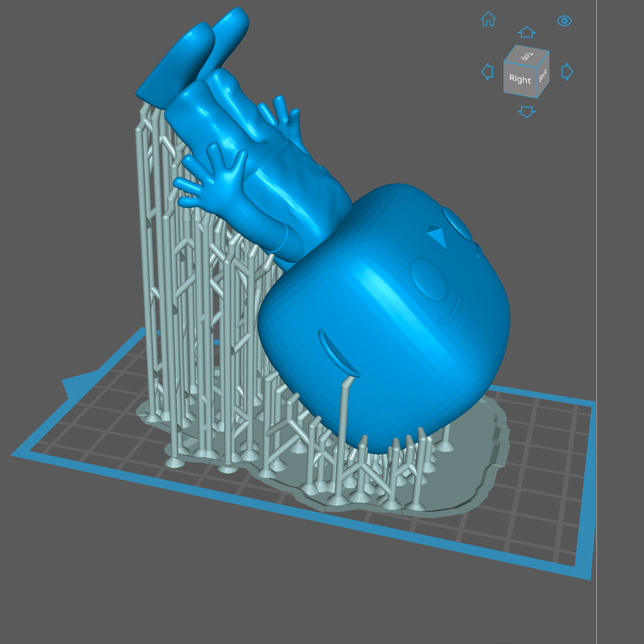Select the blue figure model's head

click(x=384, y=318)
